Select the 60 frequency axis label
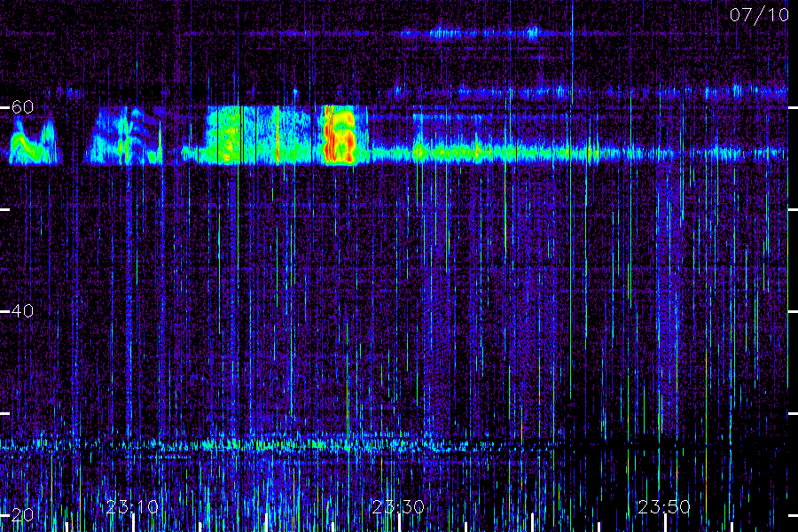The width and height of the screenshot is (798, 532). [22, 107]
